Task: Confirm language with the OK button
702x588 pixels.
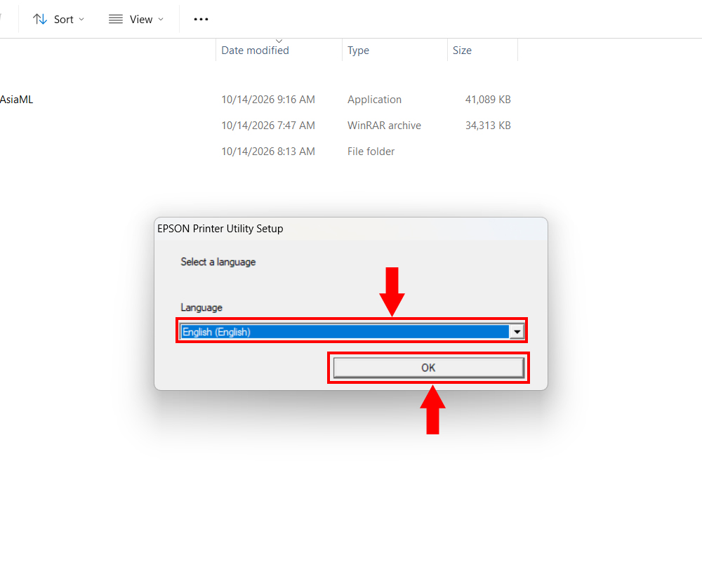Action: point(428,368)
